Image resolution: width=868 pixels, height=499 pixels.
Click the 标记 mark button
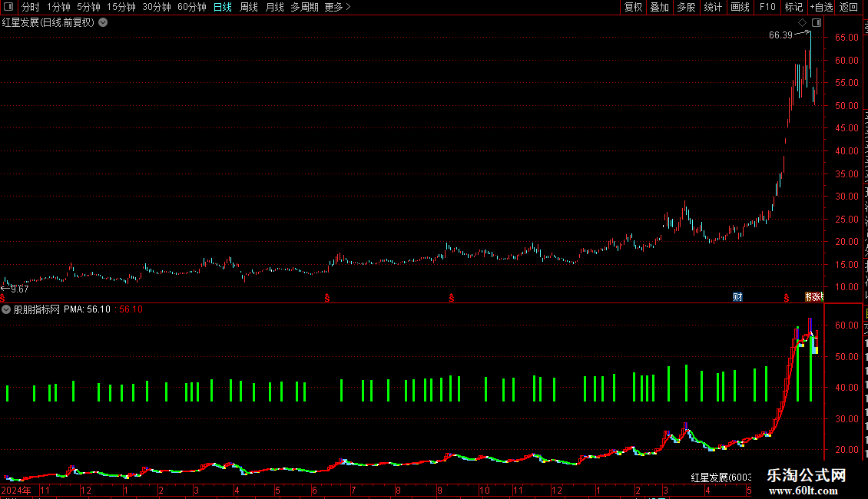tap(793, 7)
